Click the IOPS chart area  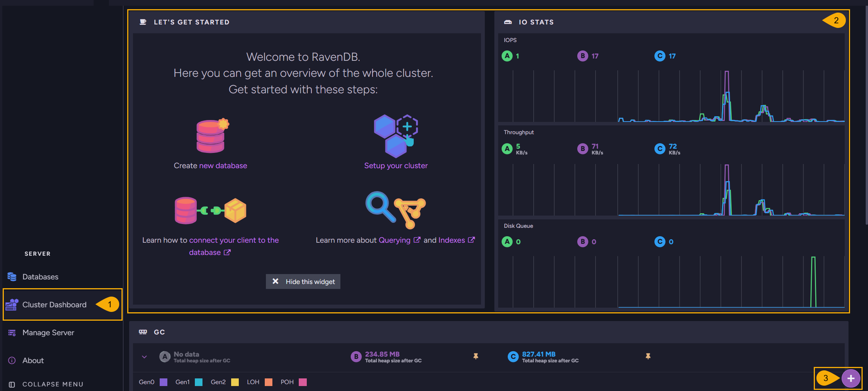(x=671, y=96)
